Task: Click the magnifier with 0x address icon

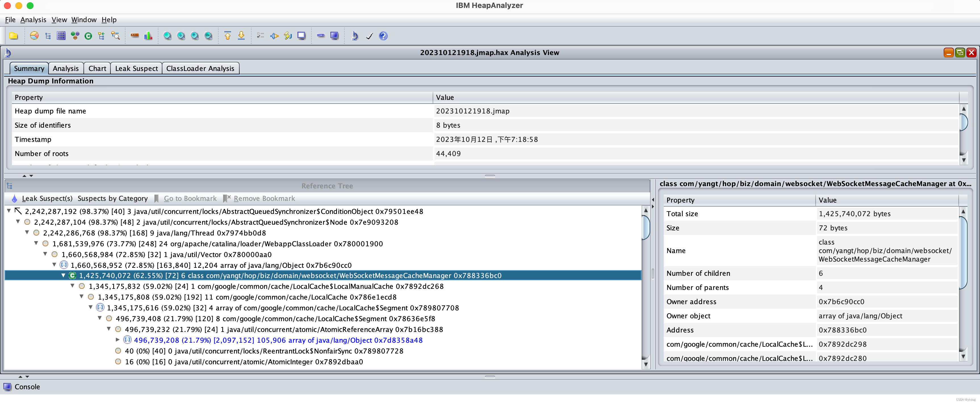Action: point(208,36)
